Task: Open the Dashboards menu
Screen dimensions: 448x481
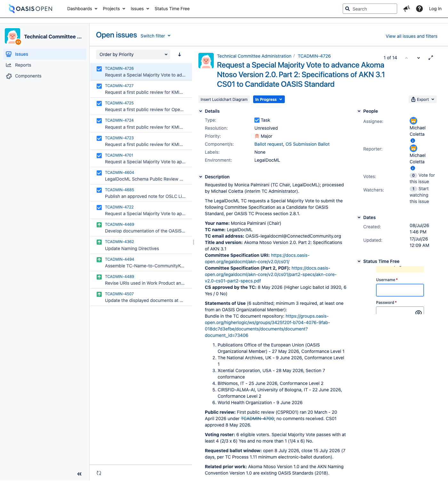Action: (x=82, y=9)
